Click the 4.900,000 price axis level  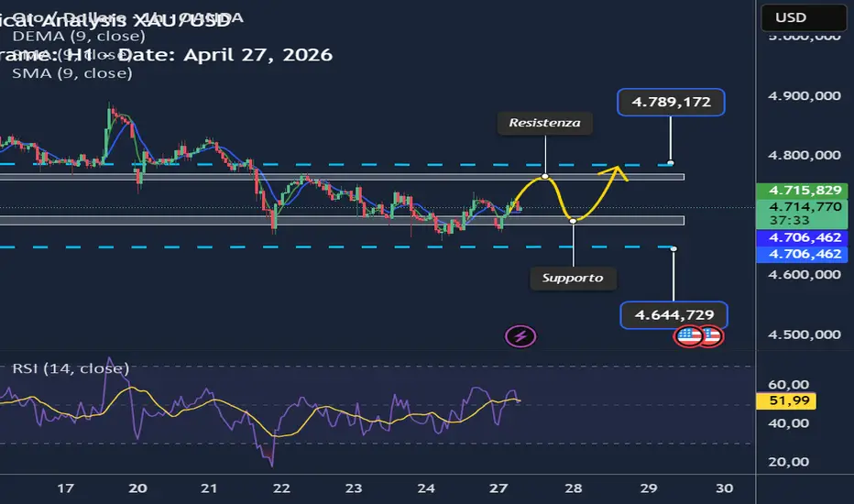coord(804,96)
